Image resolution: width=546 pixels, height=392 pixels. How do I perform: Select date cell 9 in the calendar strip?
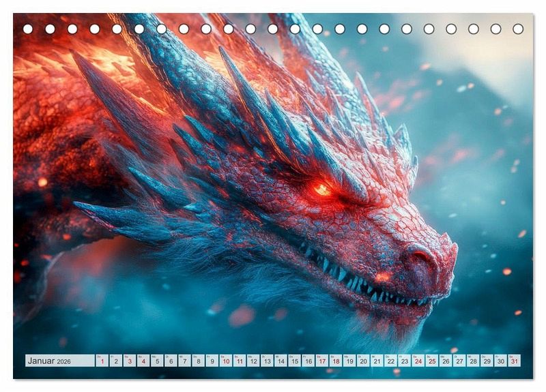pyautogui.click(x=212, y=361)
